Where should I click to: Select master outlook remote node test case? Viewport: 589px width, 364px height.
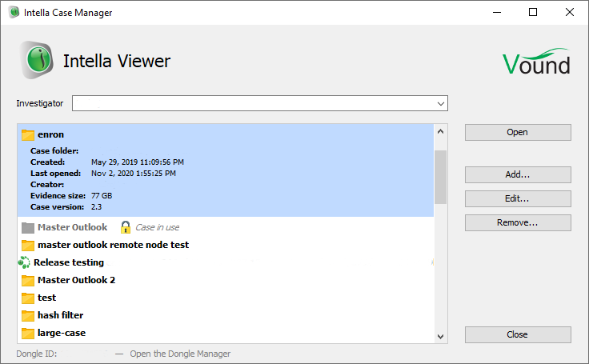[113, 245]
